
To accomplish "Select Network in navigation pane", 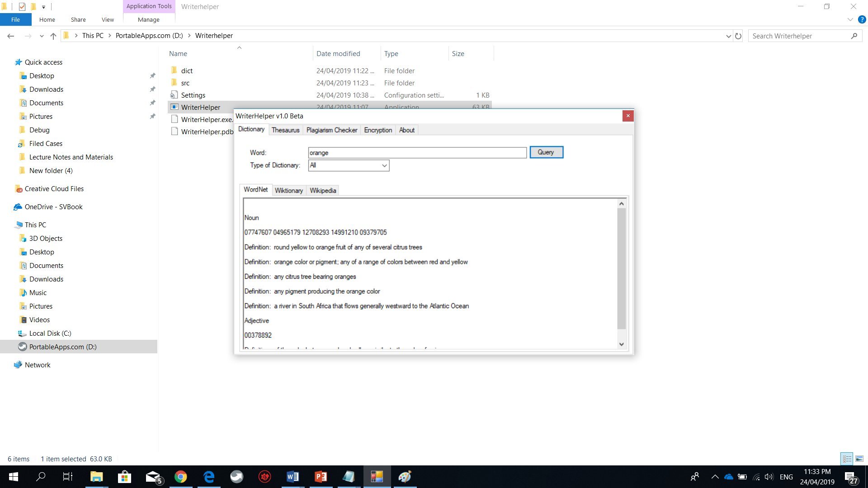I will coord(38,365).
